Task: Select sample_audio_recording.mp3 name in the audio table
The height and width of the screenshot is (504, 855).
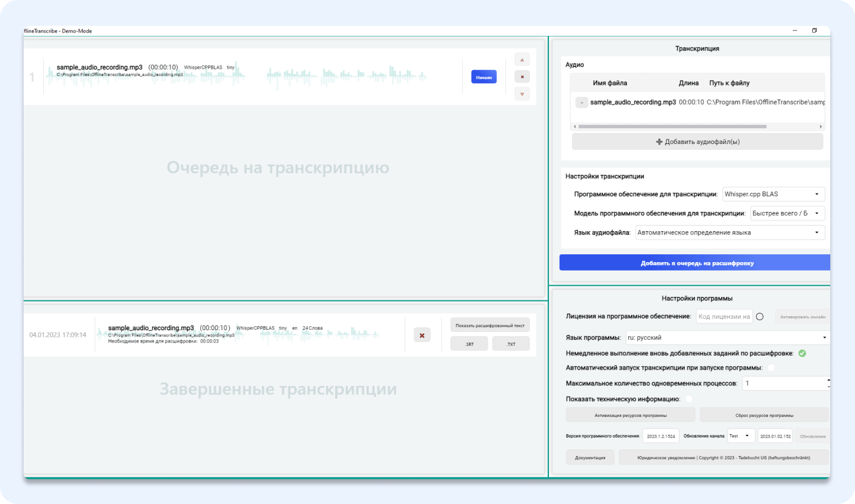Action: click(x=633, y=102)
